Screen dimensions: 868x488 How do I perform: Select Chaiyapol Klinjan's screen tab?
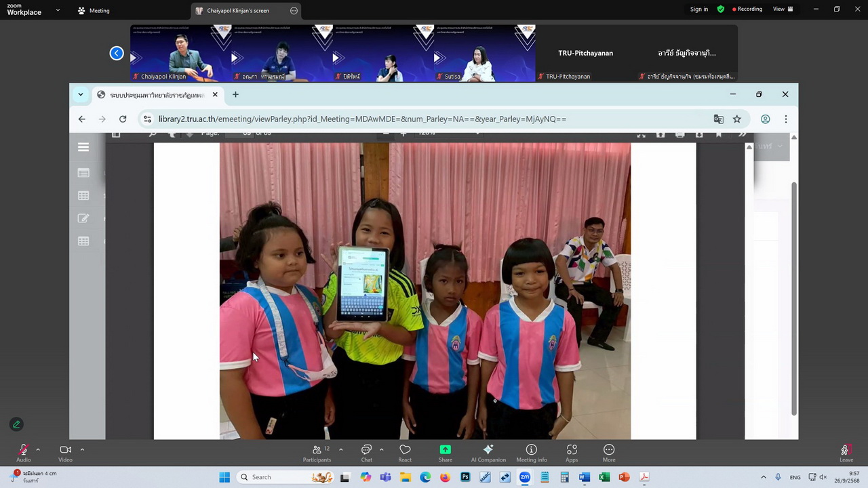point(239,11)
